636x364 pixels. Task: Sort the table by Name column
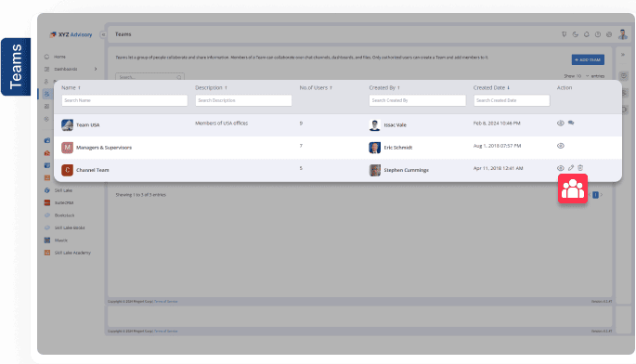[x=71, y=87]
